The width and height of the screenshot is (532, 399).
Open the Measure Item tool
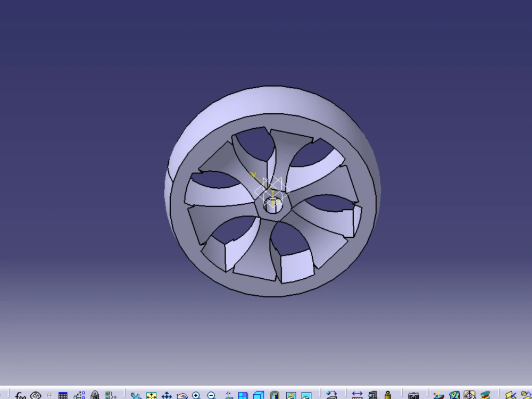coord(372,396)
